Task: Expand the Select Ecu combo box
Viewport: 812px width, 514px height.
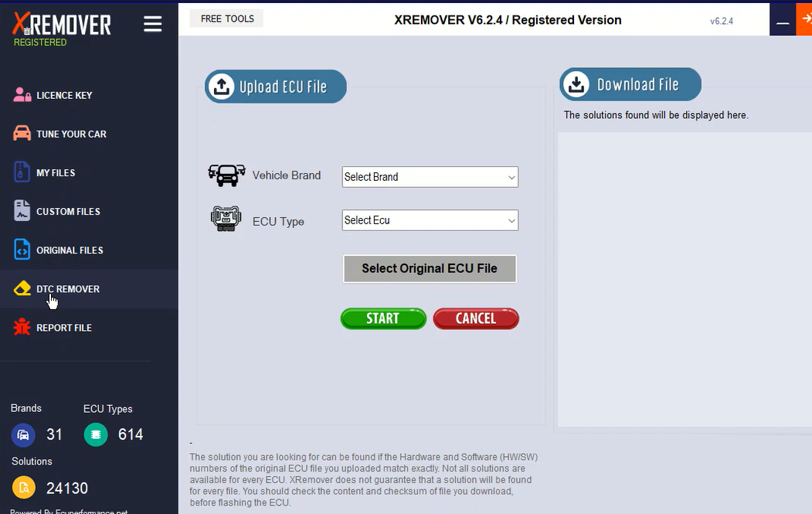Action: click(x=430, y=220)
